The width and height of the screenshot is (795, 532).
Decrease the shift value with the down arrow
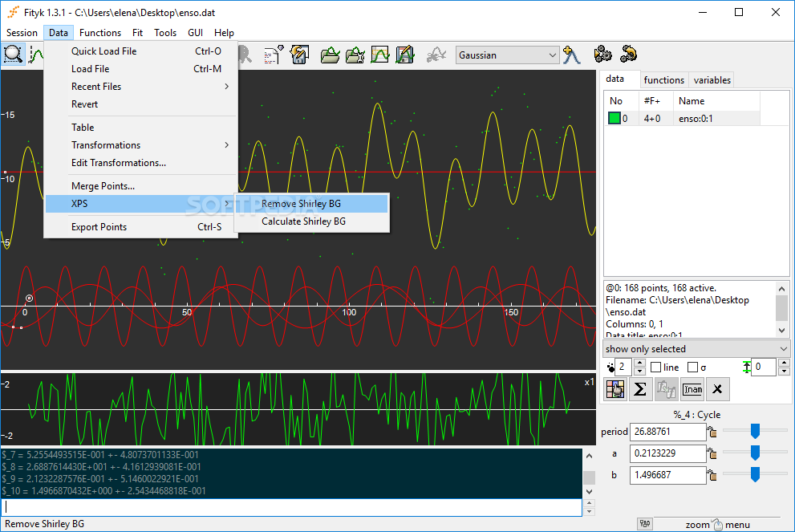click(x=784, y=372)
